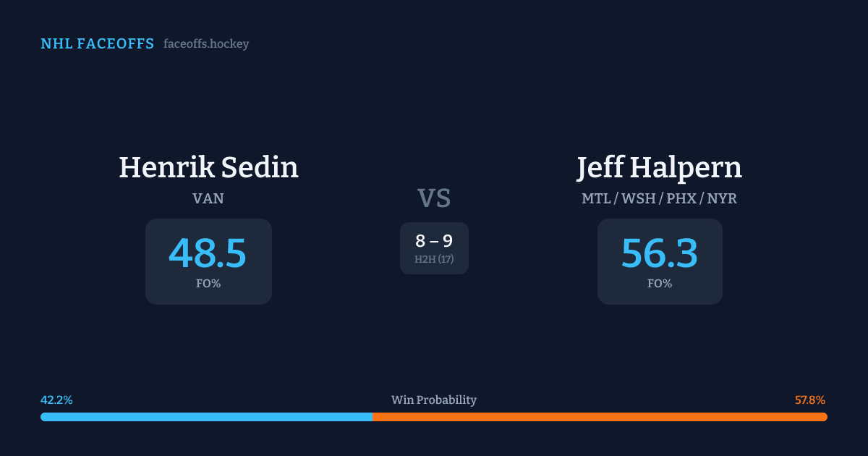Image resolution: width=868 pixels, height=456 pixels.
Task: Select the Henrik Sedin player name
Action: (x=208, y=167)
